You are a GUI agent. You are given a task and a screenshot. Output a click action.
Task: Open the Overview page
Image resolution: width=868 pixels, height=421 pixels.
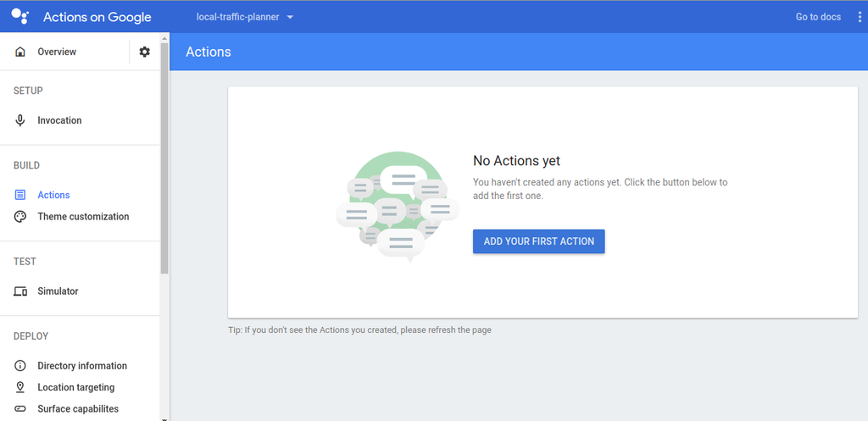pos(57,52)
